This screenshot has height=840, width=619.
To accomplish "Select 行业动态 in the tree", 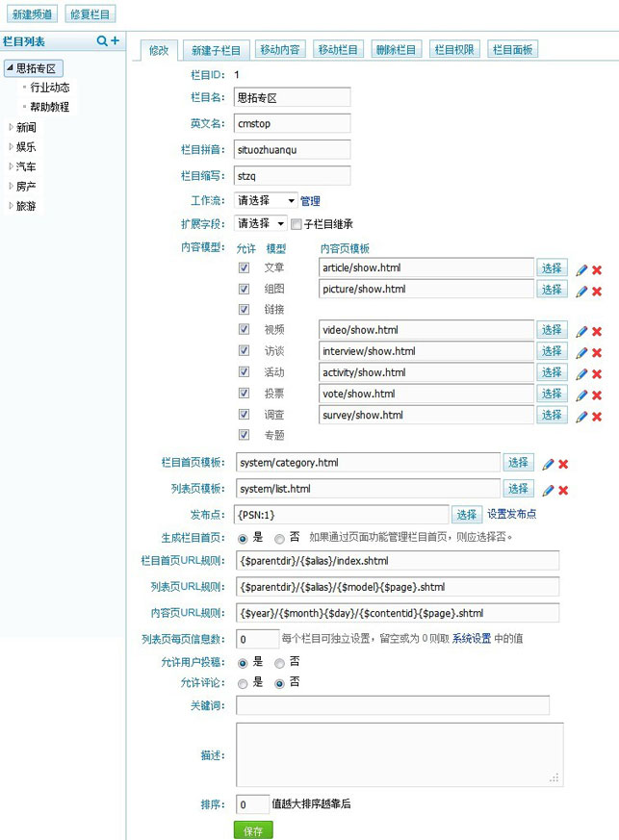I will pos(50,88).
